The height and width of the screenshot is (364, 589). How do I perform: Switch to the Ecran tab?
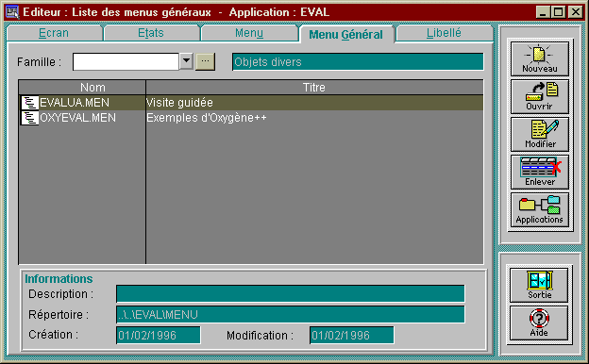click(54, 33)
